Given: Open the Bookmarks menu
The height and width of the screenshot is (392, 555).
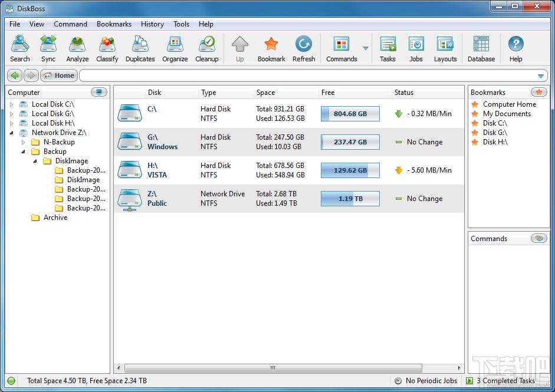Looking at the screenshot, I should (x=114, y=24).
